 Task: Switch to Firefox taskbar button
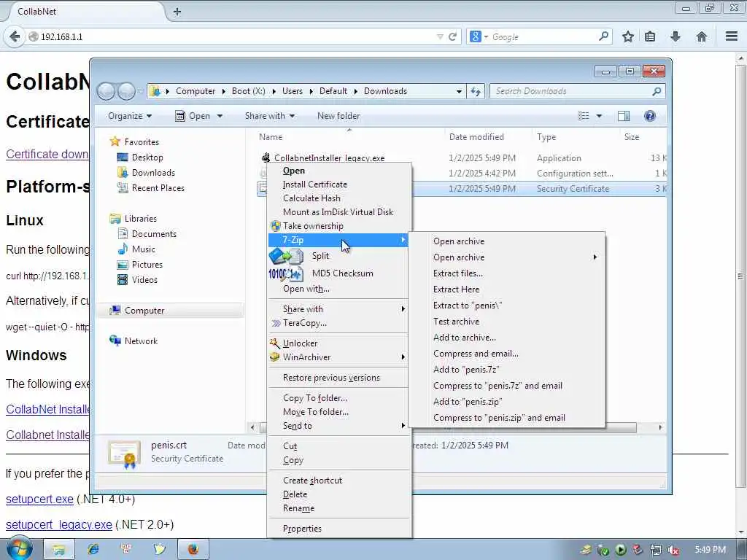pyautogui.click(x=193, y=549)
